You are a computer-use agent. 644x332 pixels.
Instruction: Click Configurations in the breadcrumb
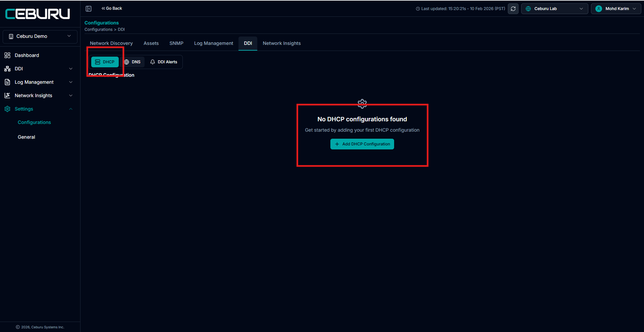[99, 29]
